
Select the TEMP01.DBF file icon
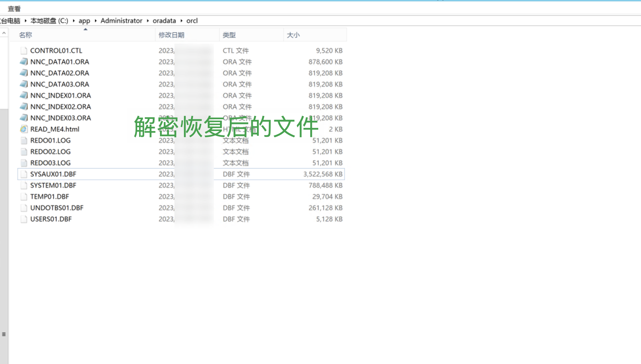24,197
